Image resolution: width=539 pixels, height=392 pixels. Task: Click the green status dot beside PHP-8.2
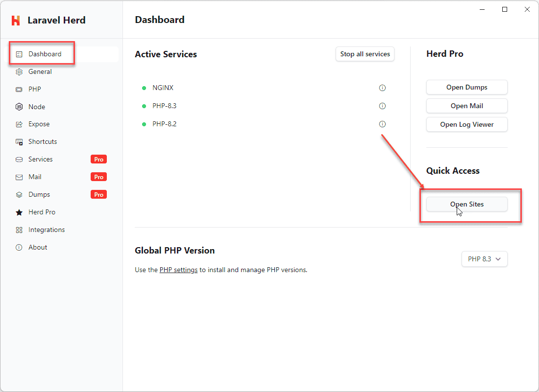pos(144,124)
